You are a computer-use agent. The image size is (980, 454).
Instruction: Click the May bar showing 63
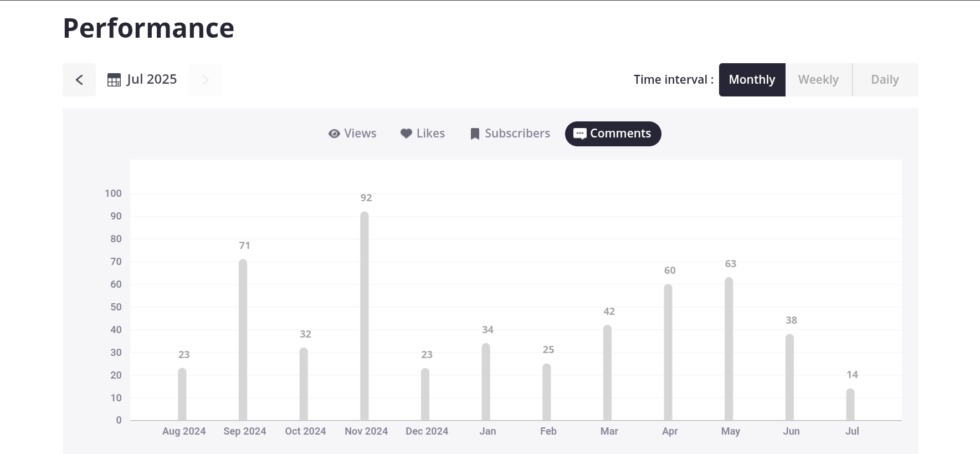pyautogui.click(x=729, y=349)
